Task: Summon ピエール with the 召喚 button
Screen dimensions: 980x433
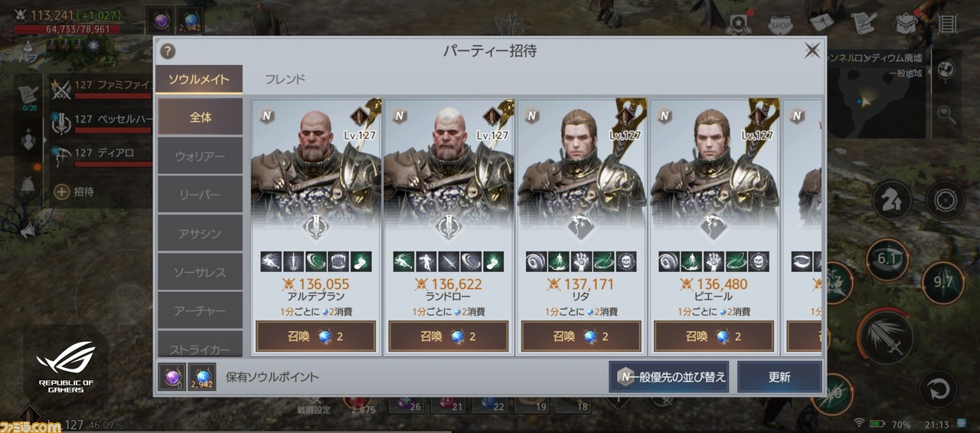Action: pyautogui.click(x=714, y=336)
